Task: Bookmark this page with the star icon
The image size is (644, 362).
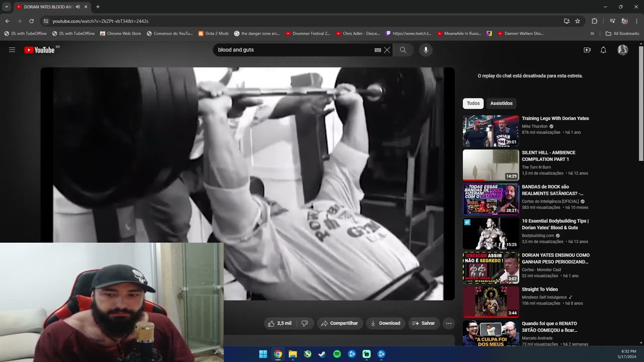Action: click(578, 21)
